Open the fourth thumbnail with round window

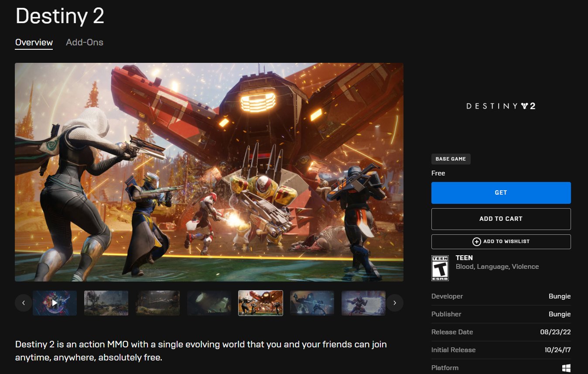point(209,303)
